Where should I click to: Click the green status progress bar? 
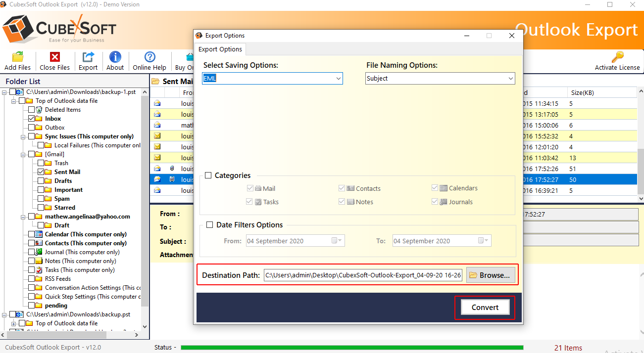pos(351,348)
